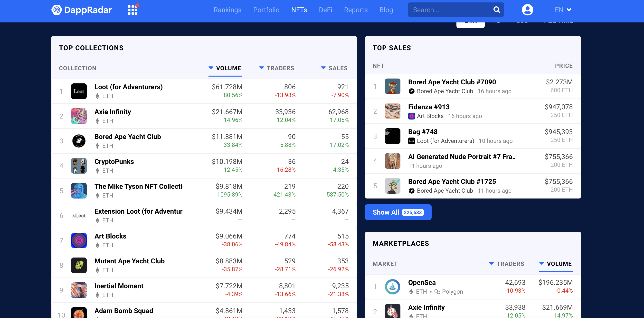Sort collections by Traders
Image resolution: width=644 pixels, height=318 pixels.
(x=277, y=68)
